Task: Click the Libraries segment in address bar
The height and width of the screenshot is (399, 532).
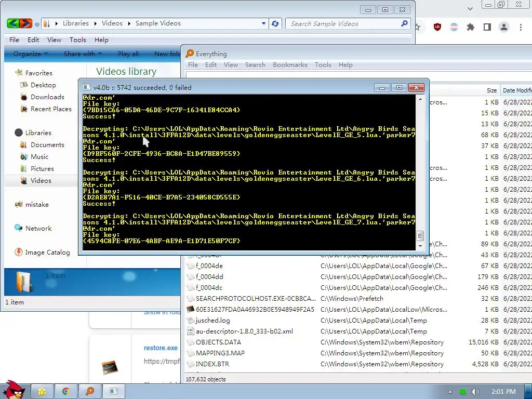Action: point(76,23)
